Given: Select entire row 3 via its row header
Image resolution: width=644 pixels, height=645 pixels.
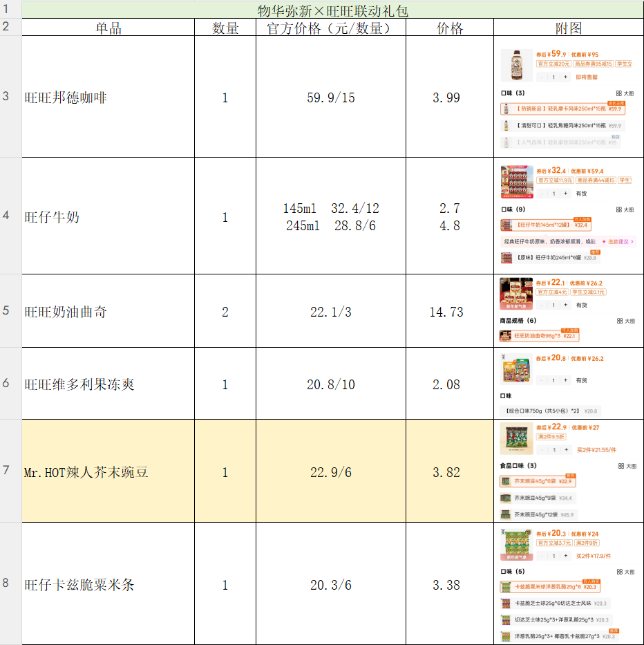Looking at the screenshot, I should tap(10, 97).
